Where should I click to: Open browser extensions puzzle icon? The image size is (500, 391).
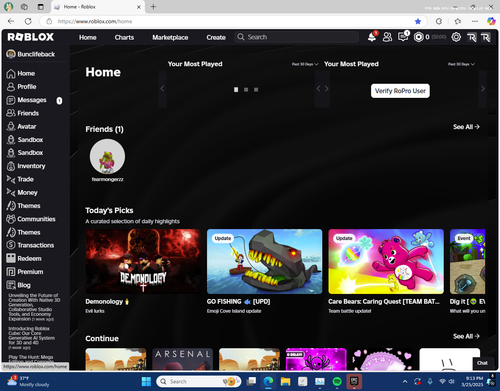click(439, 21)
